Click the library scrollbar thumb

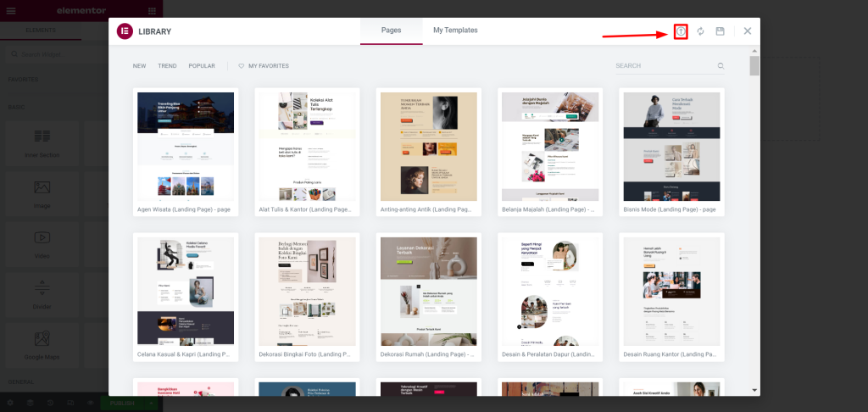coord(754,65)
